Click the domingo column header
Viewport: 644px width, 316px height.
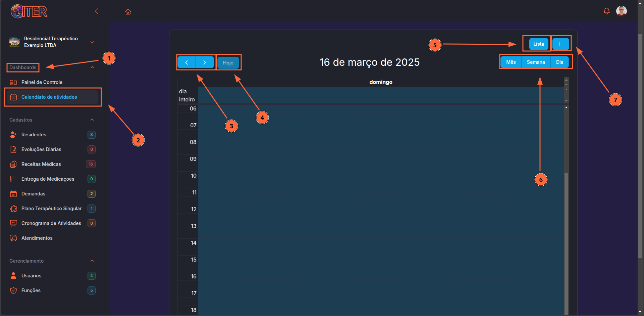pos(381,82)
